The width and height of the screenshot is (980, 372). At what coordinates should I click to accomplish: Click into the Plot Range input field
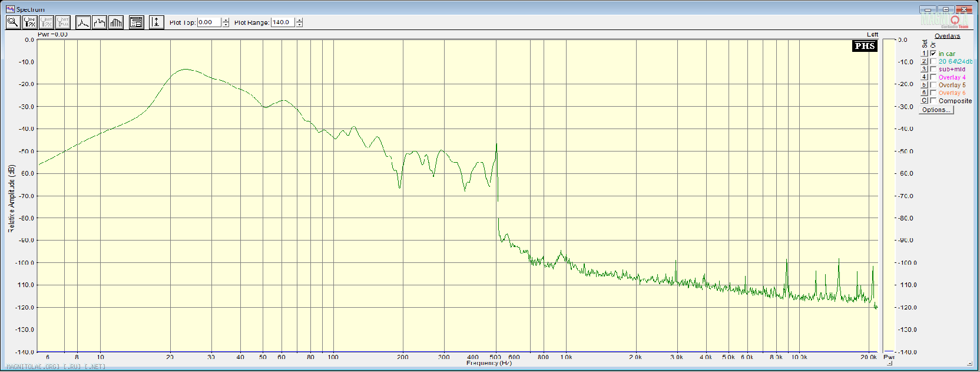coord(283,22)
